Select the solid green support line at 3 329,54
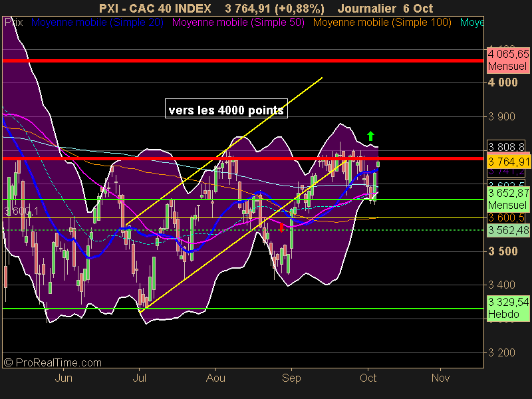Image resolution: width=532 pixels, height=399 pixels. coord(243,309)
